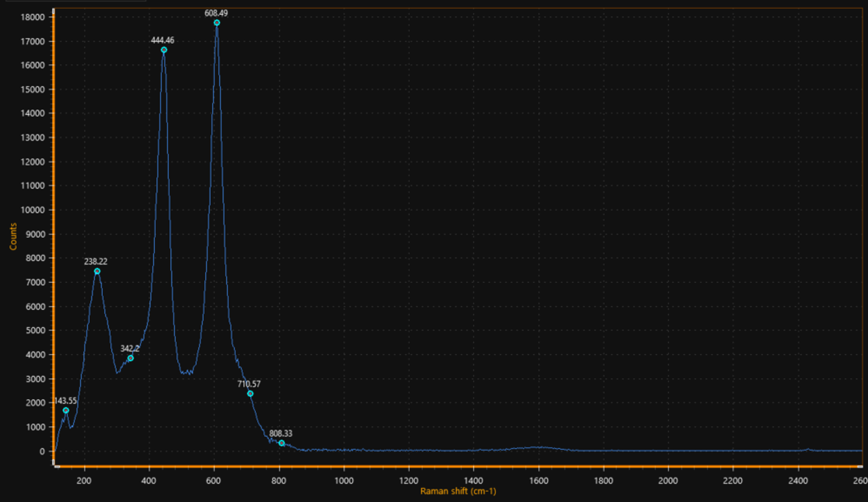The image size is (868, 502).
Task: Click the 0 tick label on Y axis
Action: point(43,451)
